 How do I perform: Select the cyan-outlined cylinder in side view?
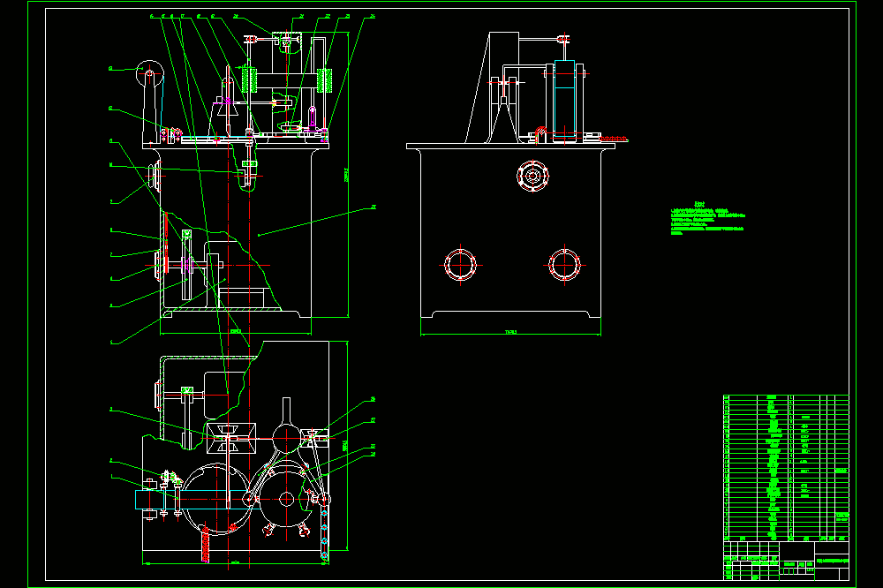click(x=565, y=99)
